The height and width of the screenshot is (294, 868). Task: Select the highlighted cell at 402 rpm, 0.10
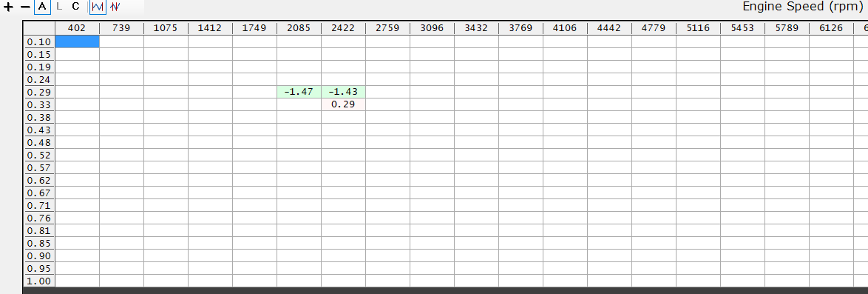pos(78,41)
